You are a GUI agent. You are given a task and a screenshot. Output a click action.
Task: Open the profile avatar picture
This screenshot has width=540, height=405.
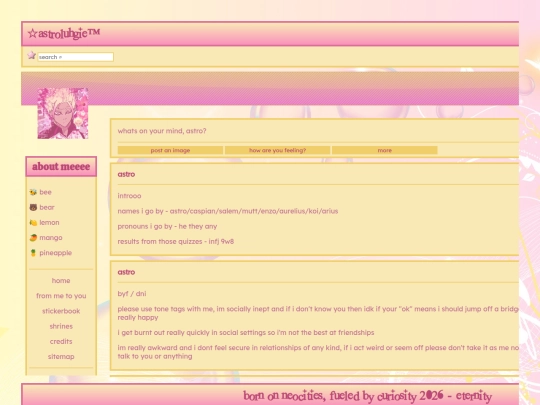[63, 113]
